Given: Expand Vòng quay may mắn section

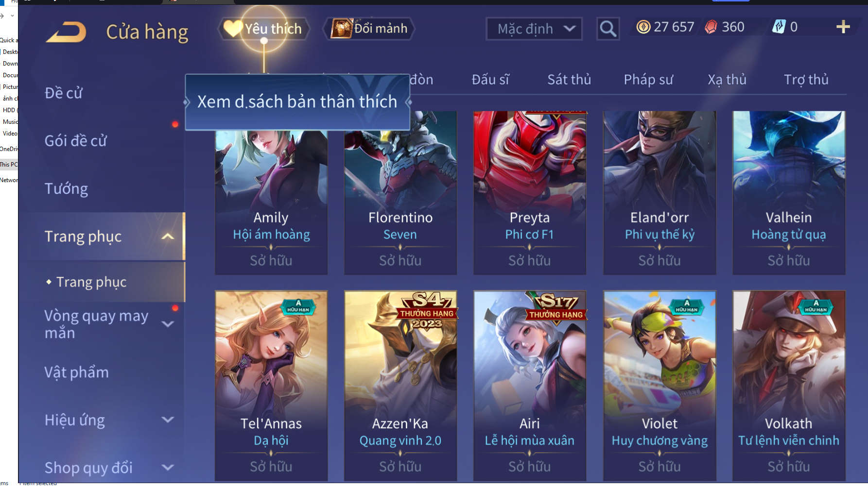Looking at the screenshot, I should (168, 324).
